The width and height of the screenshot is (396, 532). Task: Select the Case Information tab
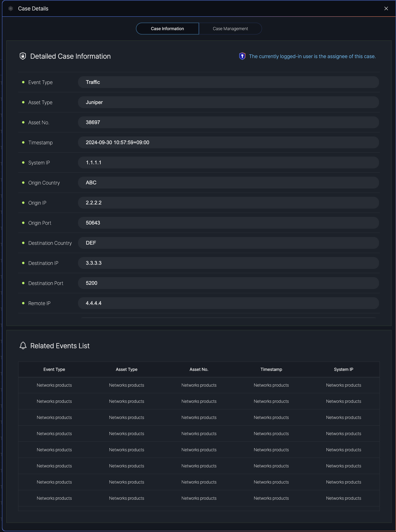pyautogui.click(x=167, y=29)
